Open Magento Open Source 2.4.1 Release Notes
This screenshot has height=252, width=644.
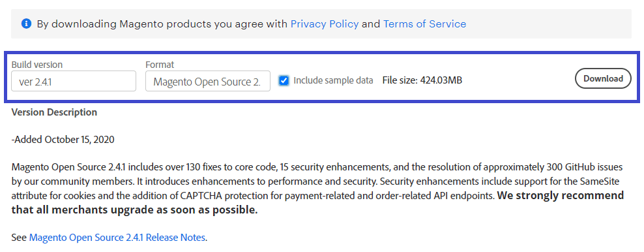pyautogui.click(x=117, y=237)
